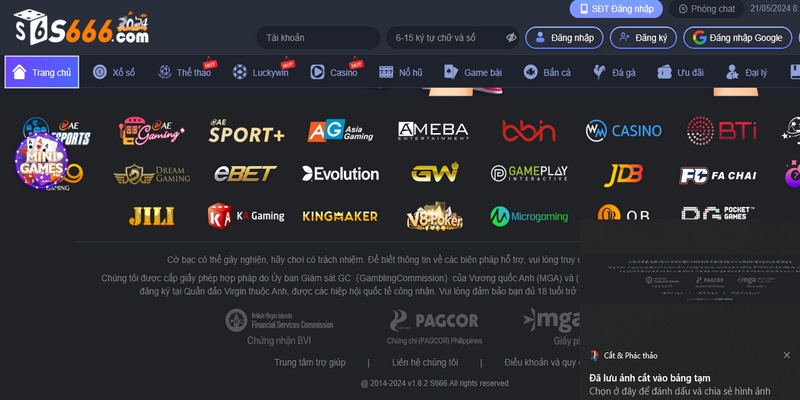Sign in with Đăng nhập Google
800x400 pixels.
pos(737,38)
